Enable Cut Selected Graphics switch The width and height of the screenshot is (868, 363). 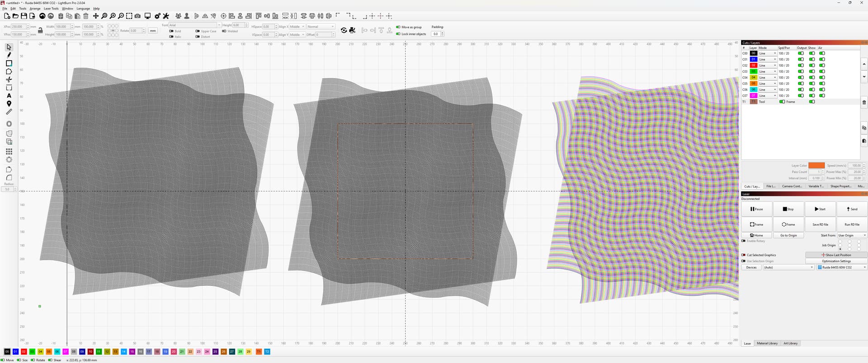(744, 255)
